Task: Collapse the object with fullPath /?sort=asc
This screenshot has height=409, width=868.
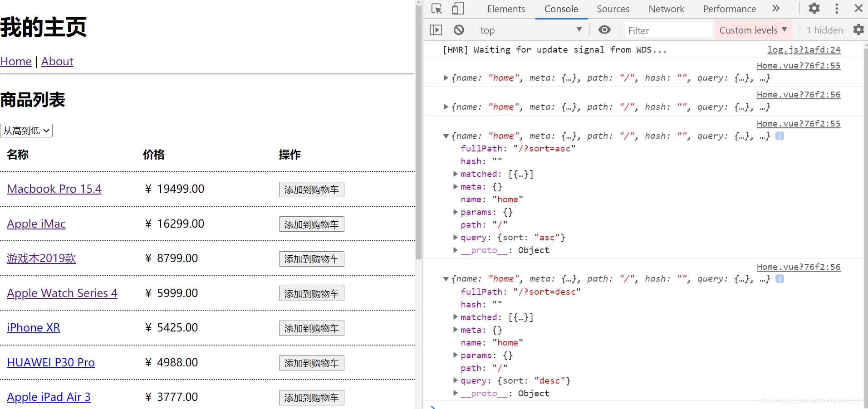Action: [446, 136]
